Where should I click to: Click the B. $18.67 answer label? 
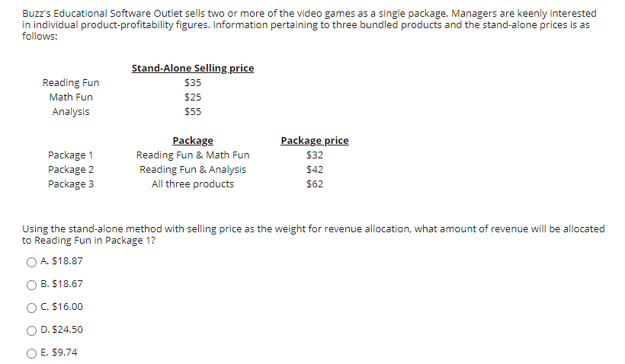pos(62,283)
